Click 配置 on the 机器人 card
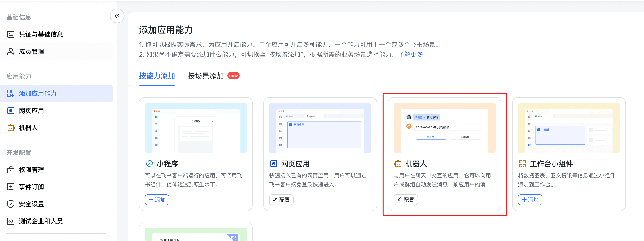 pos(406,200)
